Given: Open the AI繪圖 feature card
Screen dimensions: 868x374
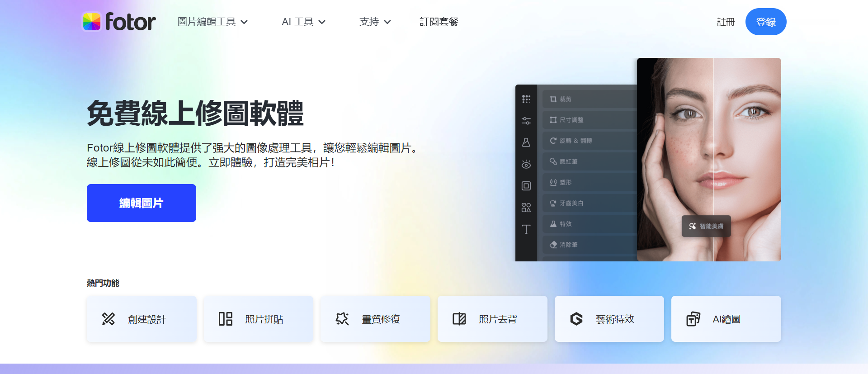Looking at the screenshot, I should click(726, 319).
